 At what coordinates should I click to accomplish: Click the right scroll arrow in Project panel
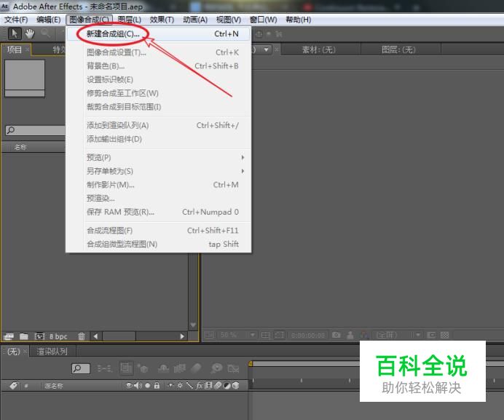pos(182,336)
